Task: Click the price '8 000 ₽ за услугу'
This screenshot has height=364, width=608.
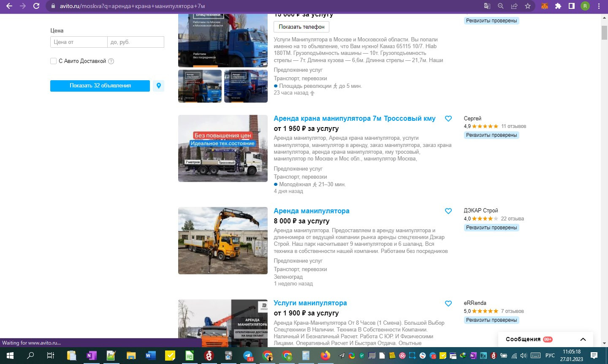Action: pyautogui.click(x=301, y=221)
